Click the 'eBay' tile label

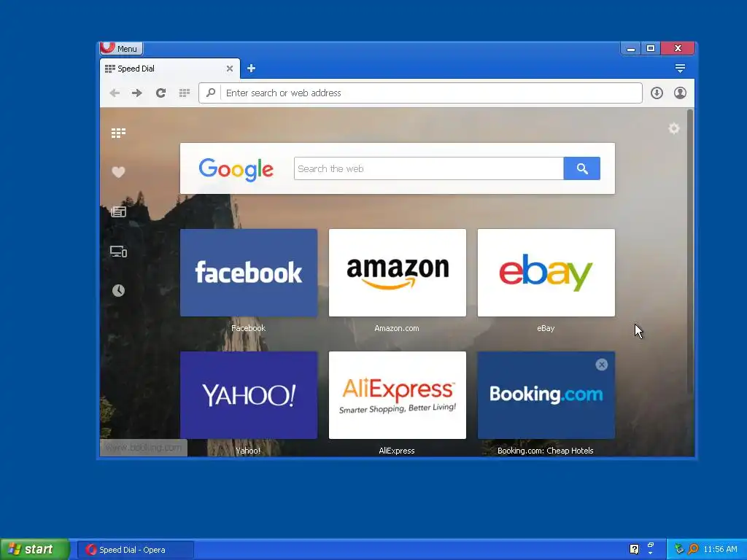coord(546,328)
